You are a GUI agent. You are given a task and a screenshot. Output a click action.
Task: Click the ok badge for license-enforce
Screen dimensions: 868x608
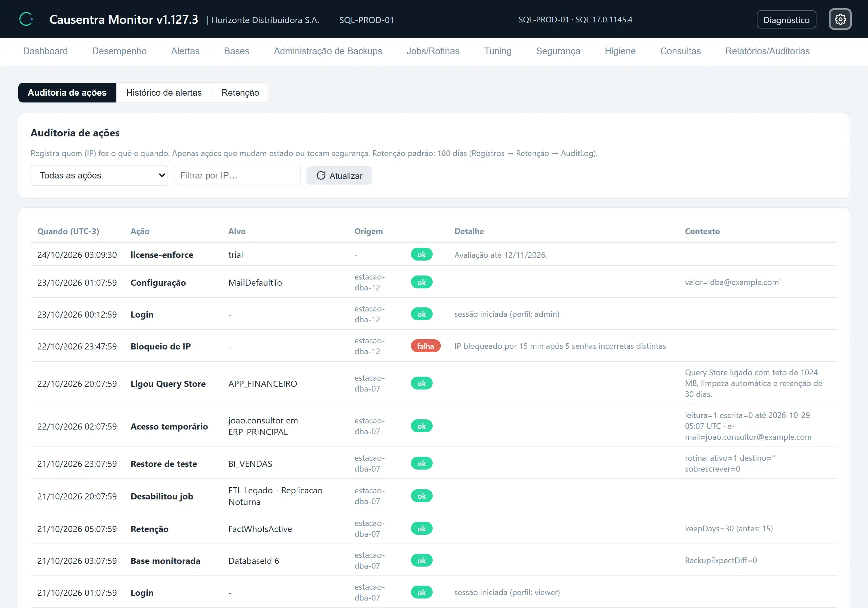point(421,254)
